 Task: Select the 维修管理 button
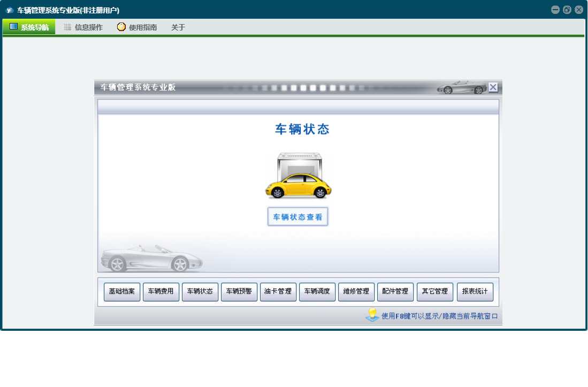pos(356,292)
